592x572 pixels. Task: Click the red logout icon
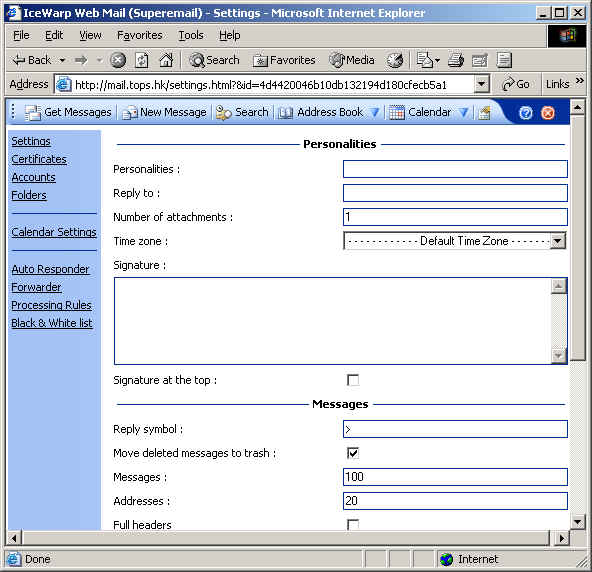(x=547, y=113)
